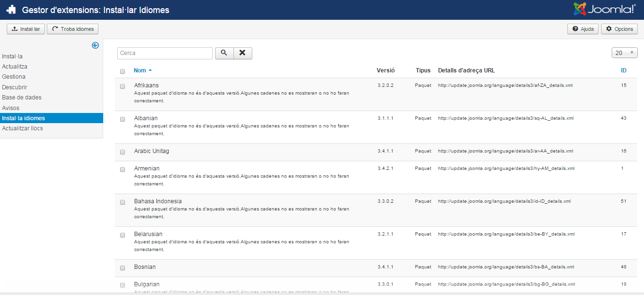Open Actualitzar llocs sidebar link

(x=22, y=128)
